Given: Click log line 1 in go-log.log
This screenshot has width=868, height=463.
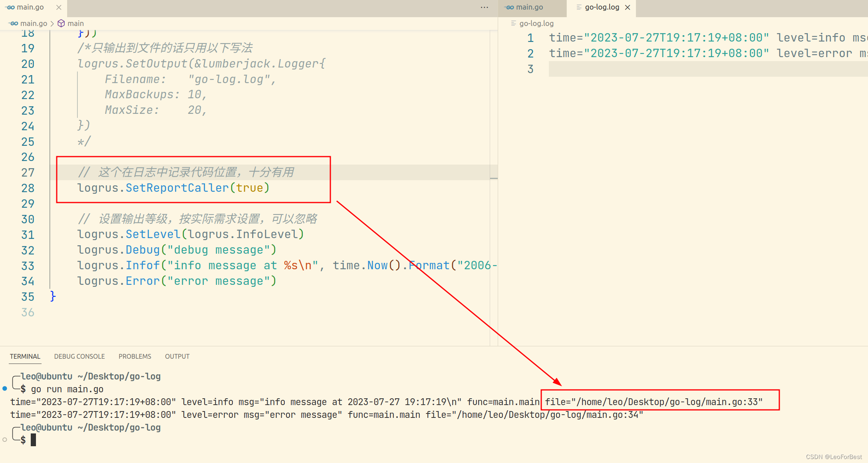Looking at the screenshot, I should tap(708, 38).
